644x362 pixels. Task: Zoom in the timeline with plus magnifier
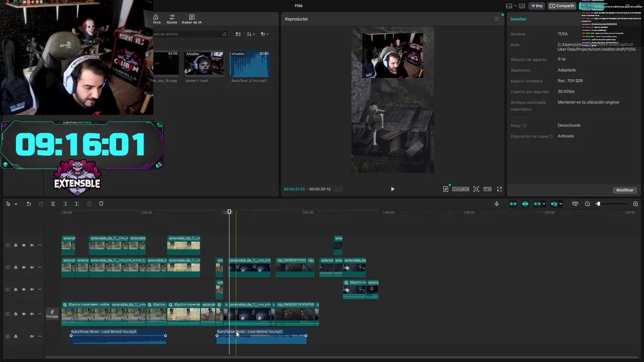click(x=635, y=204)
